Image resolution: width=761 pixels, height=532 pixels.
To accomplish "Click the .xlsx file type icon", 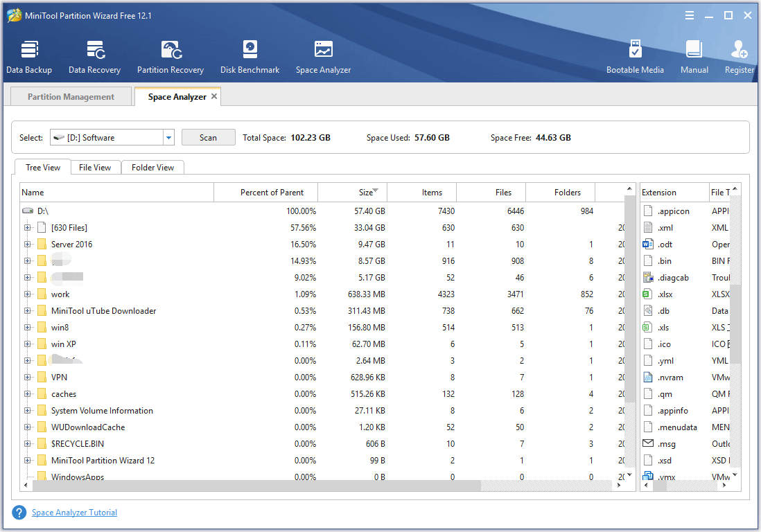I will [647, 294].
